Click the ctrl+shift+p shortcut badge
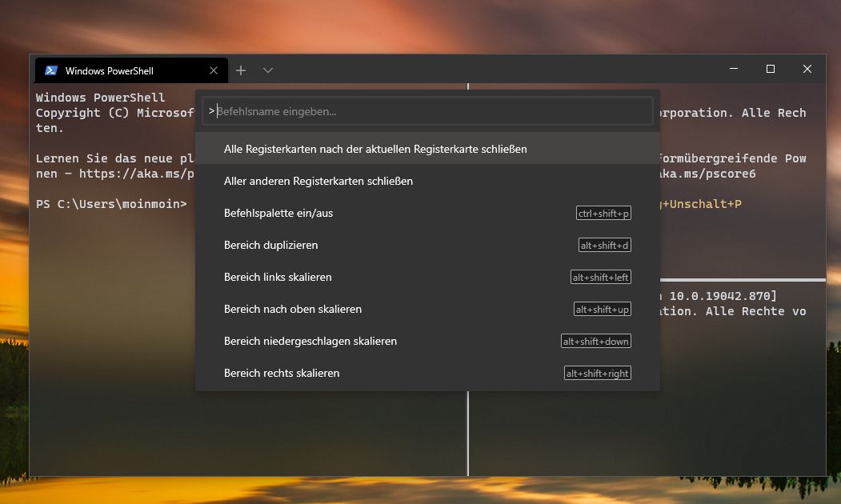The height and width of the screenshot is (504, 841). coord(603,213)
